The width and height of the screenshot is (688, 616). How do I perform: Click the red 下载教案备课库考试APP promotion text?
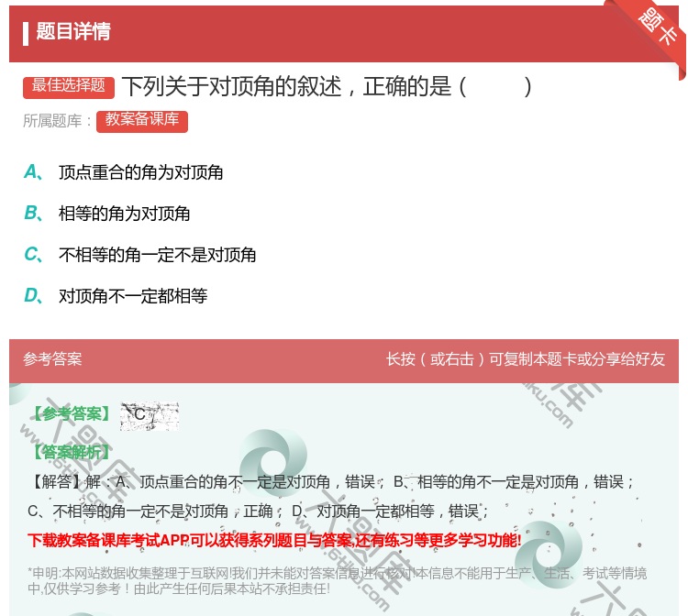[274, 540]
